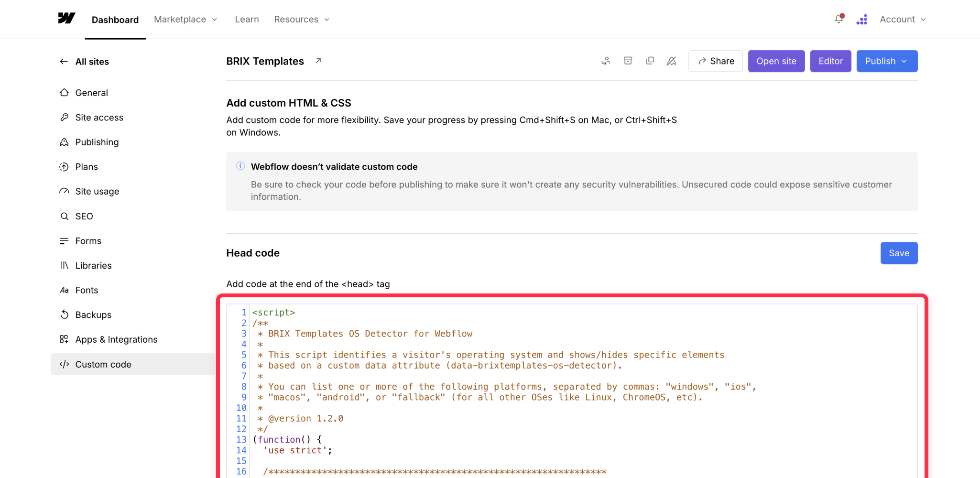Image resolution: width=980 pixels, height=478 pixels.
Task: Click the info icon in validation notice
Action: tap(240, 166)
